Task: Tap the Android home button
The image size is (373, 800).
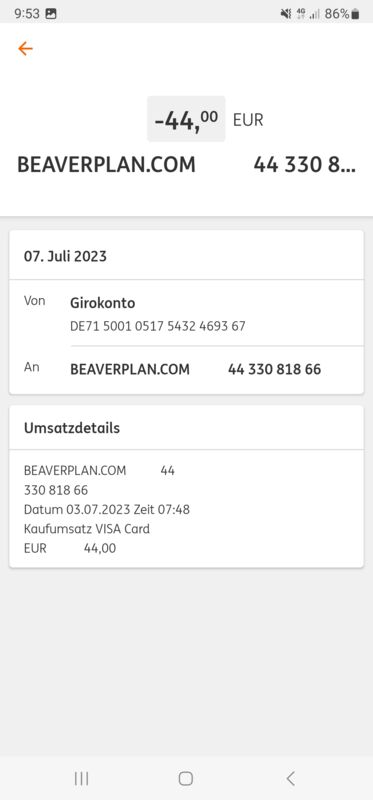Action: (186, 778)
